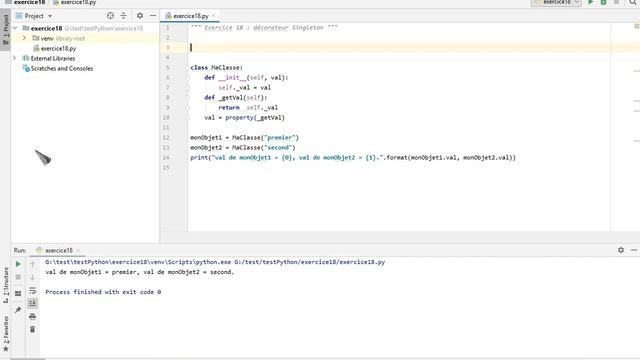The image size is (640, 360).
Task: Print the console output
Action: click(33, 316)
